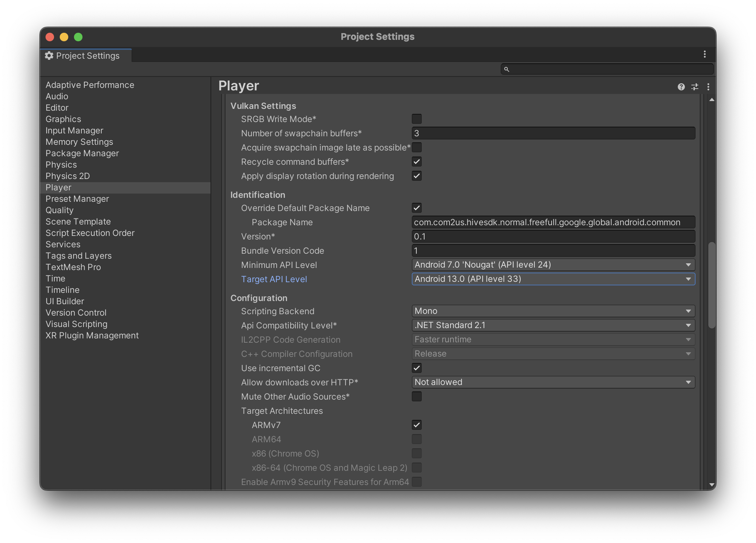Screen dimensions: 756x543
Task: Select Graphics in the settings sidebar
Action: (x=63, y=119)
